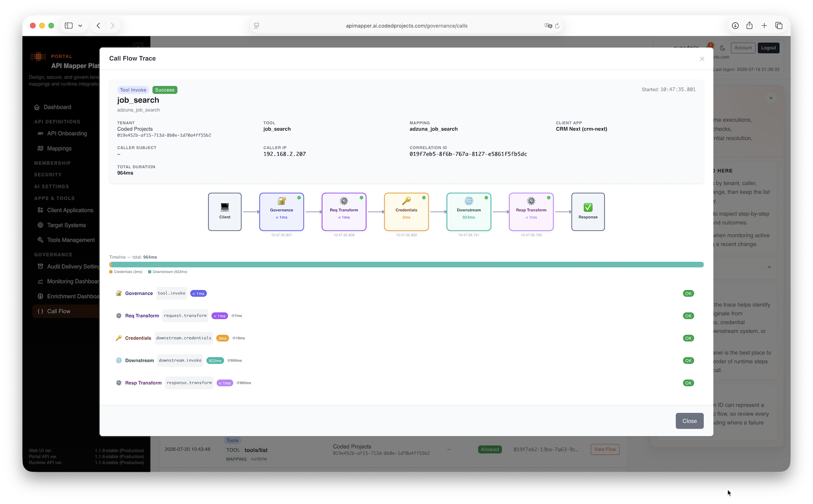
Task: Toggle dark mode moon icon
Action: coord(722,48)
